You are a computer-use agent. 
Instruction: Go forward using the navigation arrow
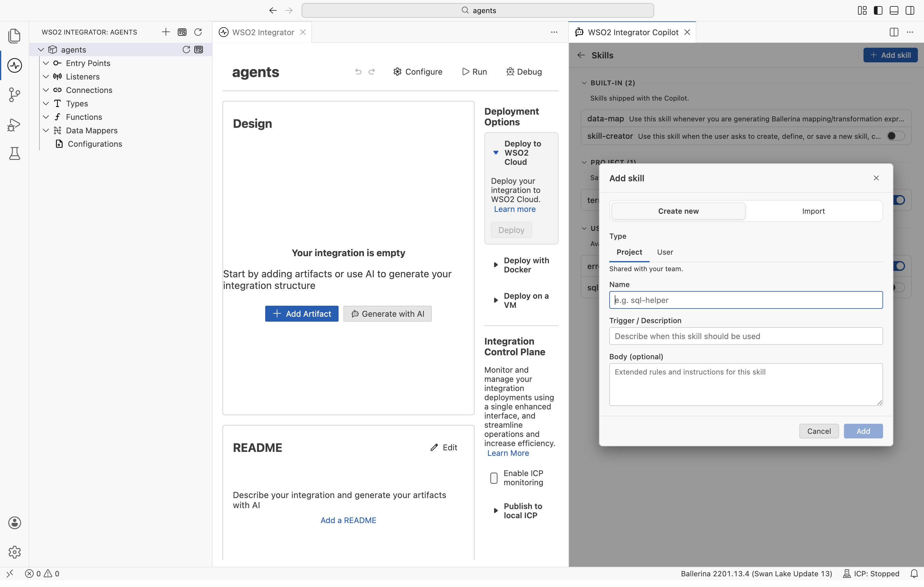pos(289,10)
